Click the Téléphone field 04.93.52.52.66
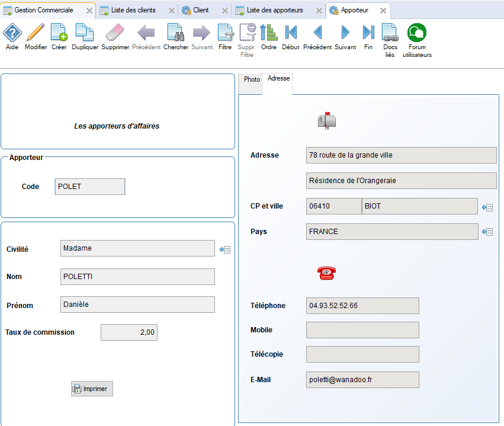The width and height of the screenshot is (504, 426). coord(362,306)
